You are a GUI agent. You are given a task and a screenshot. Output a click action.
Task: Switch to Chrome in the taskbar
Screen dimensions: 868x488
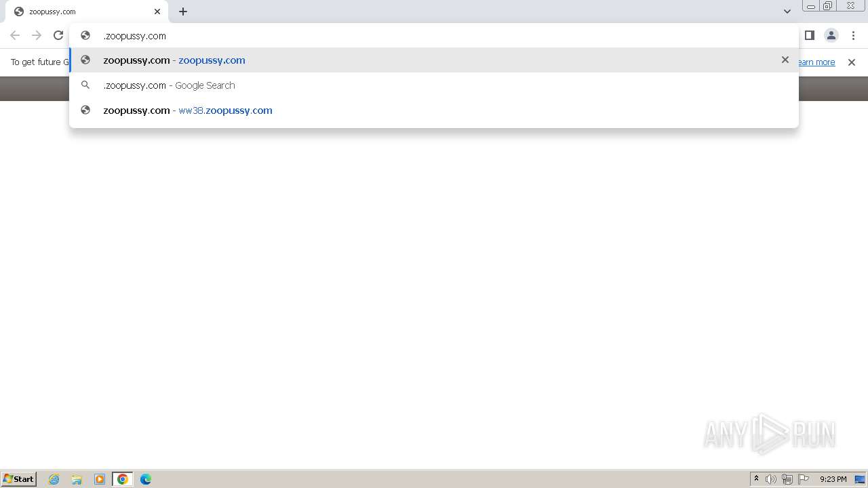pos(123,479)
